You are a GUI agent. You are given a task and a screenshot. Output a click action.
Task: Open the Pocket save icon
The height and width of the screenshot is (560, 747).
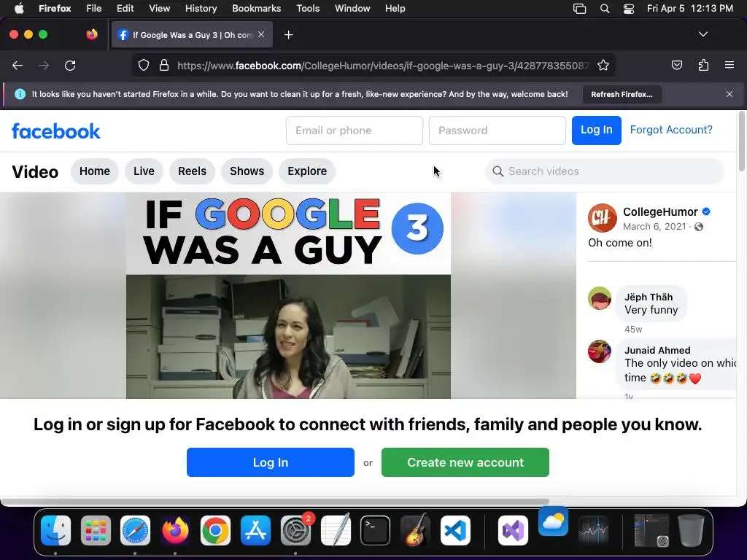pos(677,65)
